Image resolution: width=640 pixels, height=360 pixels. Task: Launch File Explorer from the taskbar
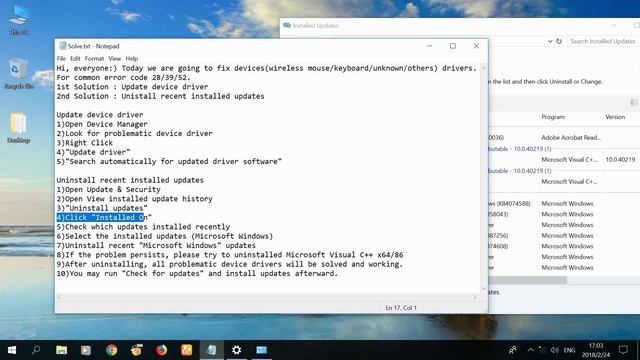click(x=62, y=350)
